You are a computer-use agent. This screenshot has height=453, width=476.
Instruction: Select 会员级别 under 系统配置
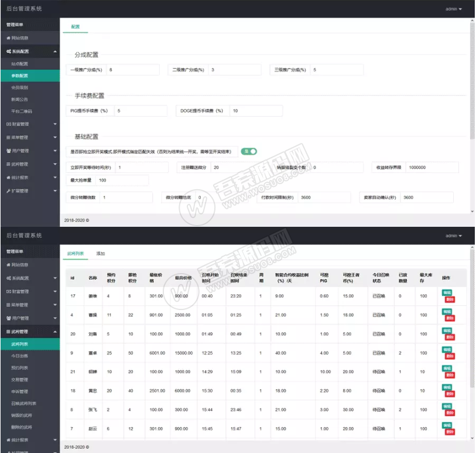[19, 87]
